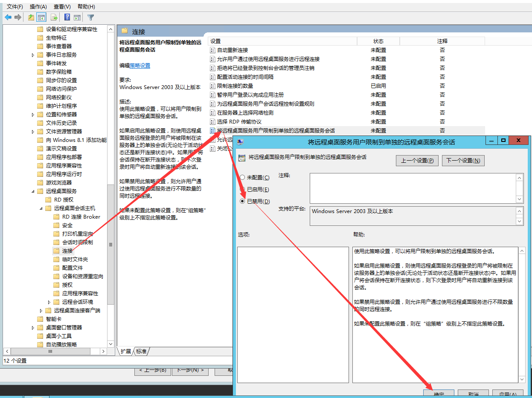The image size is (532, 398).
Task: Click the 应用(A) button
Action: (508, 394)
